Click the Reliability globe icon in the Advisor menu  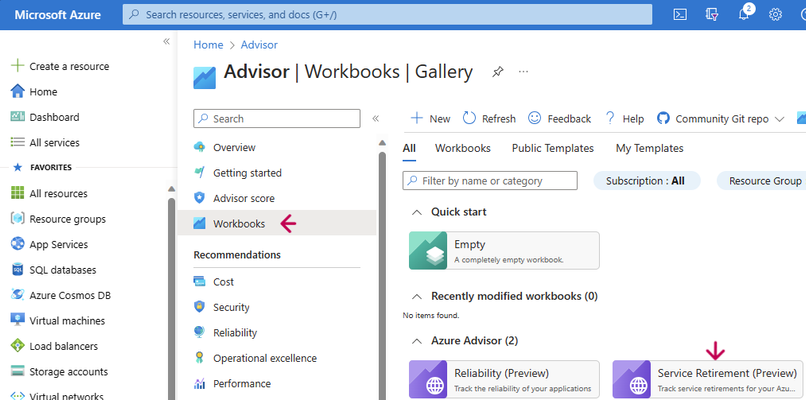(x=199, y=332)
